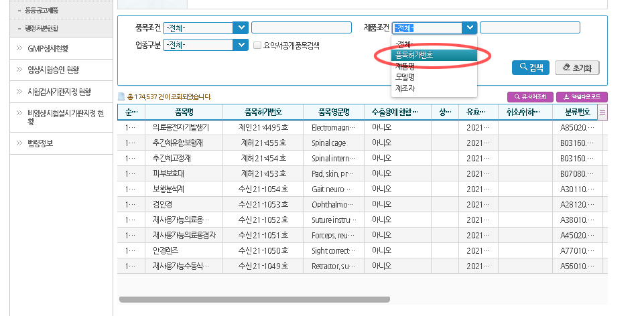This screenshot has height=316, width=644.
Task: Click classification number A28120
Action: (x=577, y=204)
